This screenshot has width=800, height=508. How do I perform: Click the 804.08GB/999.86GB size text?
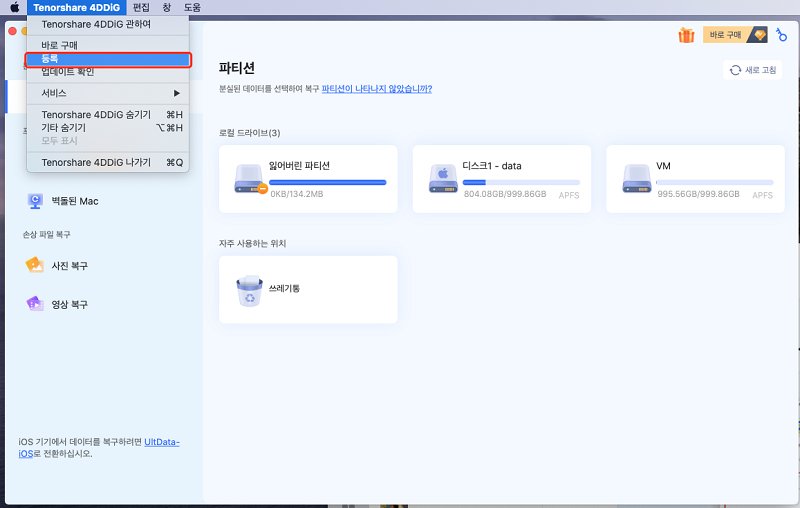click(505, 194)
